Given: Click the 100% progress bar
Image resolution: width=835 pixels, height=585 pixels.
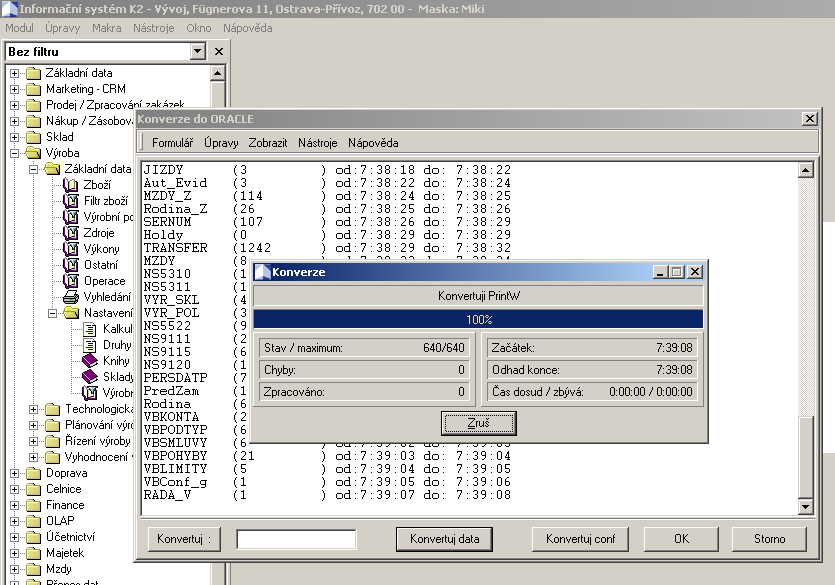Looking at the screenshot, I should [x=478, y=319].
